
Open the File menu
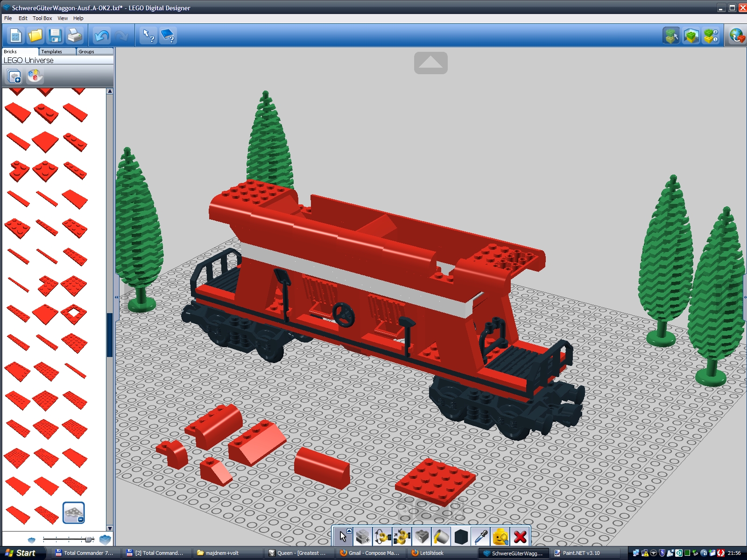pos(8,18)
